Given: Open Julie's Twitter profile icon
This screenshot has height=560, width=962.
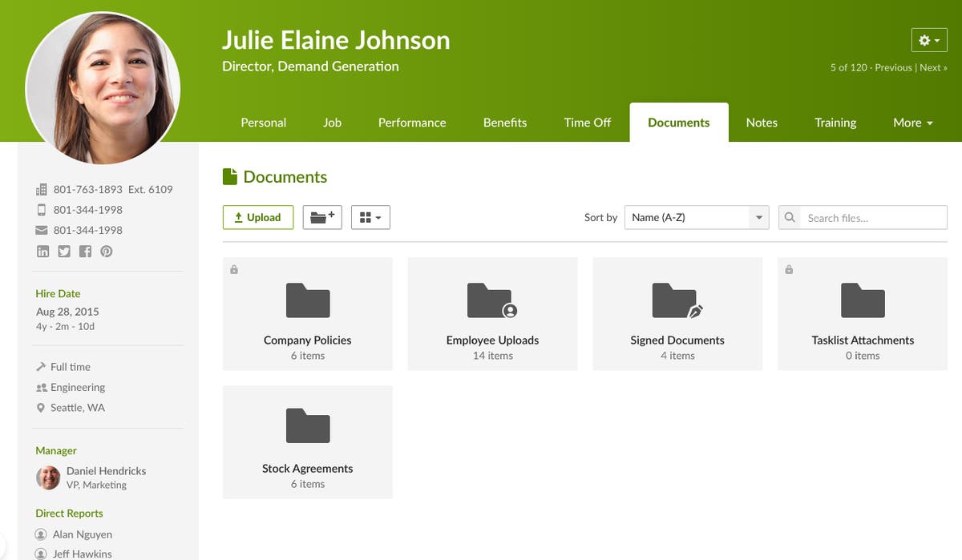Looking at the screenshot, I should point(64,251).
